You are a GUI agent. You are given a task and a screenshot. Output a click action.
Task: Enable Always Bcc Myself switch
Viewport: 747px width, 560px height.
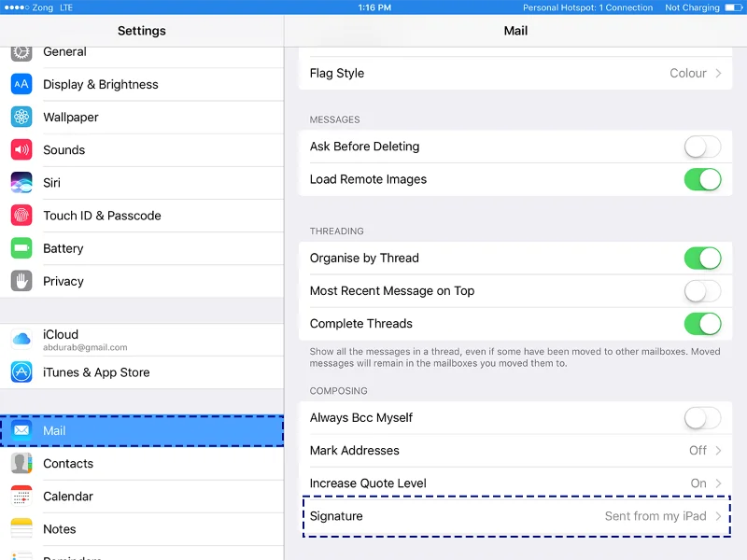(x=702, y=418)
